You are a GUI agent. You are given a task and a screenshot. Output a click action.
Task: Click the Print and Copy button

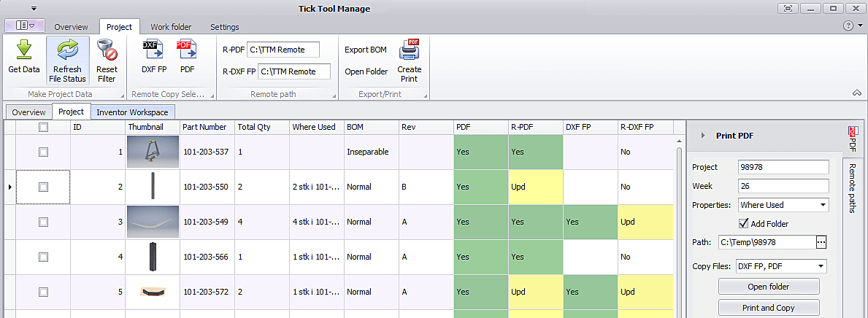(769, 308)
